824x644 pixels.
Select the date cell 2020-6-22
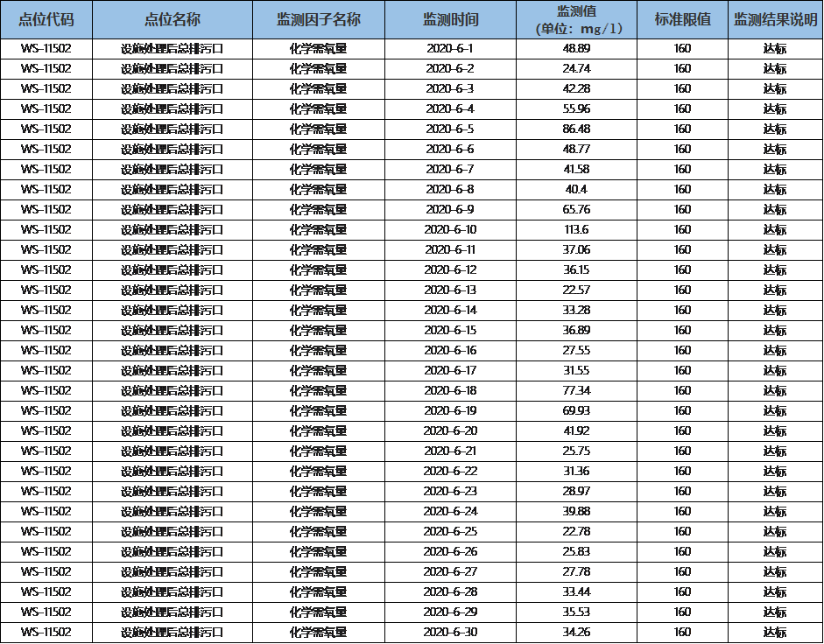point(450,471)
